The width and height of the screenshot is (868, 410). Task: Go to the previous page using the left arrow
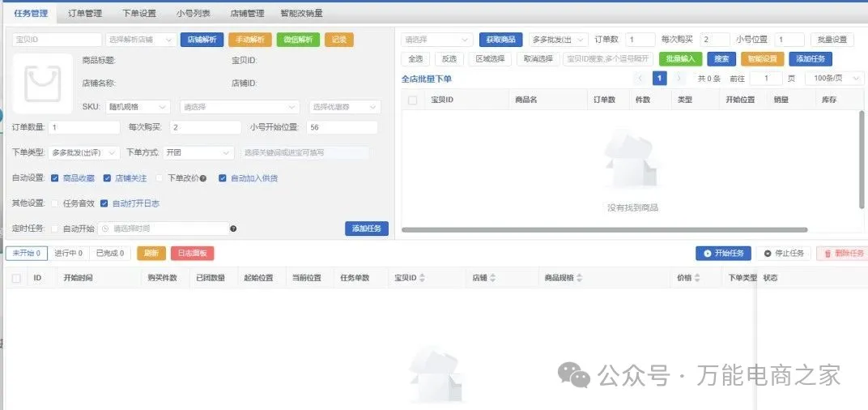click(640, 79)
